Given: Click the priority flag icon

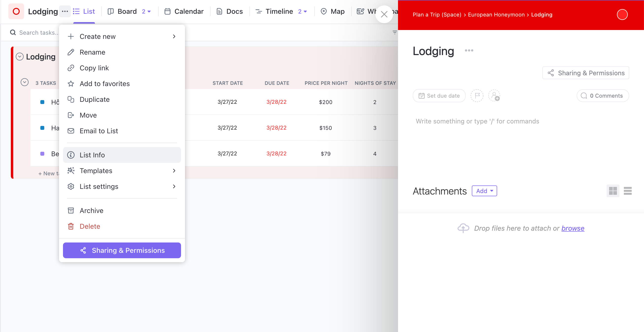Looking at the screenshot, I should click(477, 96).
